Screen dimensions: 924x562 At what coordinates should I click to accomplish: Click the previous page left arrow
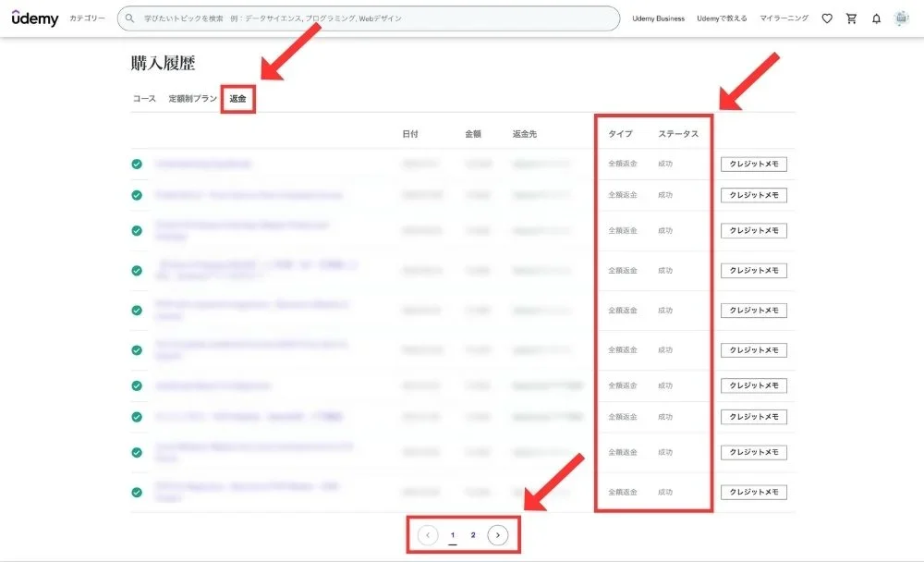[x=428, y=535]
